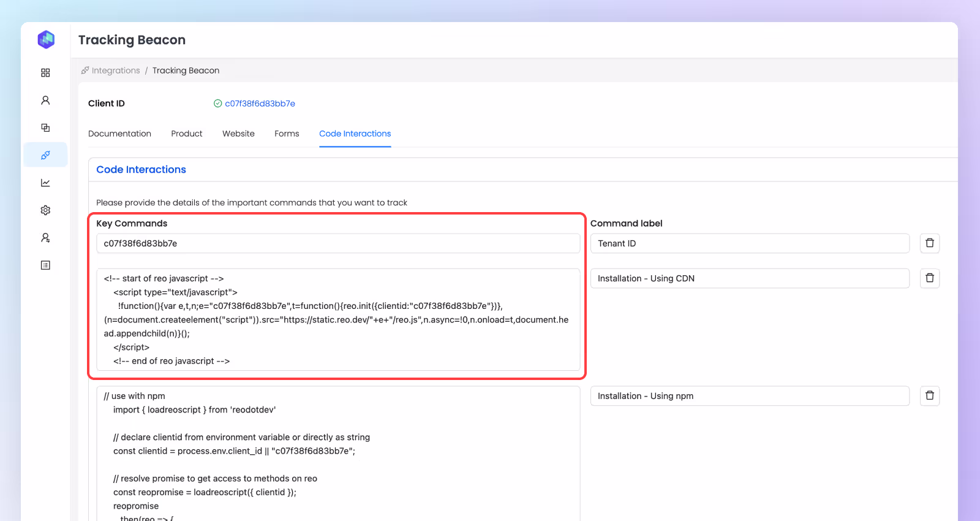Click the CDN javascript snippet text area
Screen dimensions: 980x521
point(338,319)
